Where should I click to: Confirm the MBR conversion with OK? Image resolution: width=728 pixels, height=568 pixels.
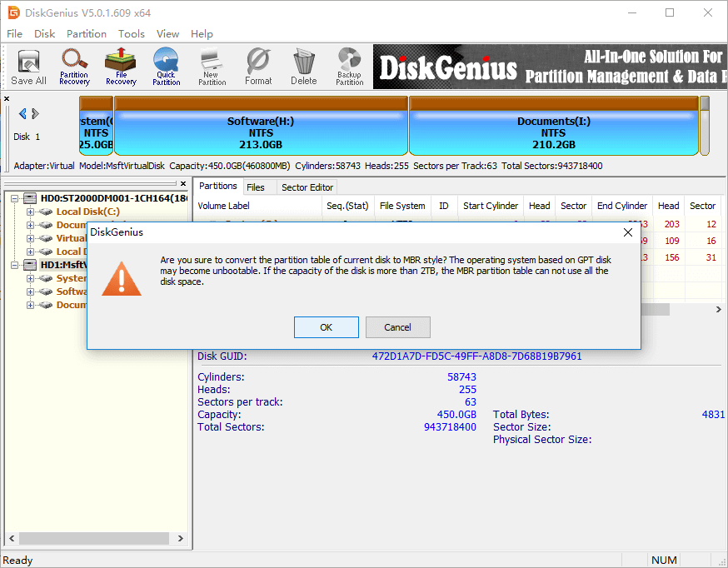pyautogui.click(x=326, y=327)
